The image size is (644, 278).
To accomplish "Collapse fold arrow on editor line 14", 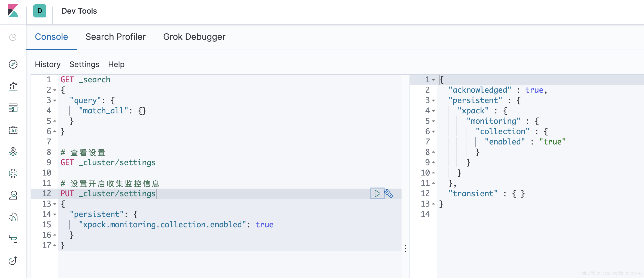I will (55, 214).
